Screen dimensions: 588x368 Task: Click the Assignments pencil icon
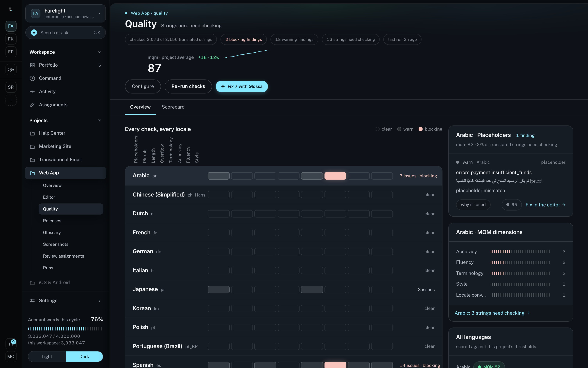(32, 105)
